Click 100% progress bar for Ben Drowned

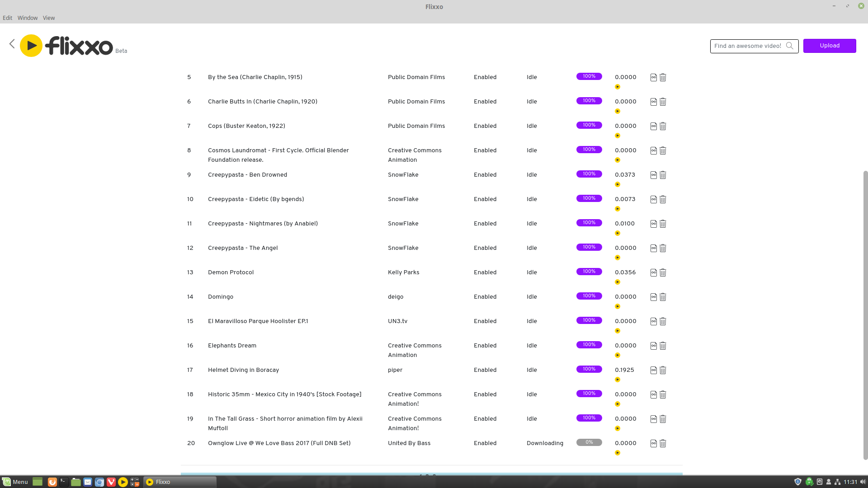click(589, 174)
